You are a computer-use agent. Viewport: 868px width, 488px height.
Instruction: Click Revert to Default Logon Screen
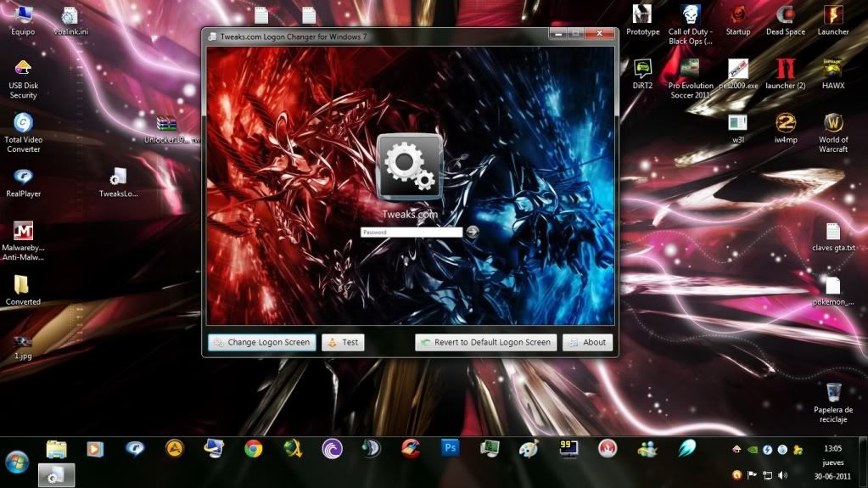pyautogui.click(x=485, y=342)
